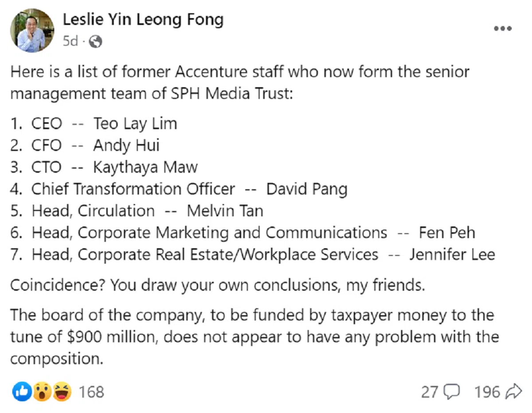Click the Haha reaction emoji icon
This screenshot has width=532, height=413.
point(62,392)
